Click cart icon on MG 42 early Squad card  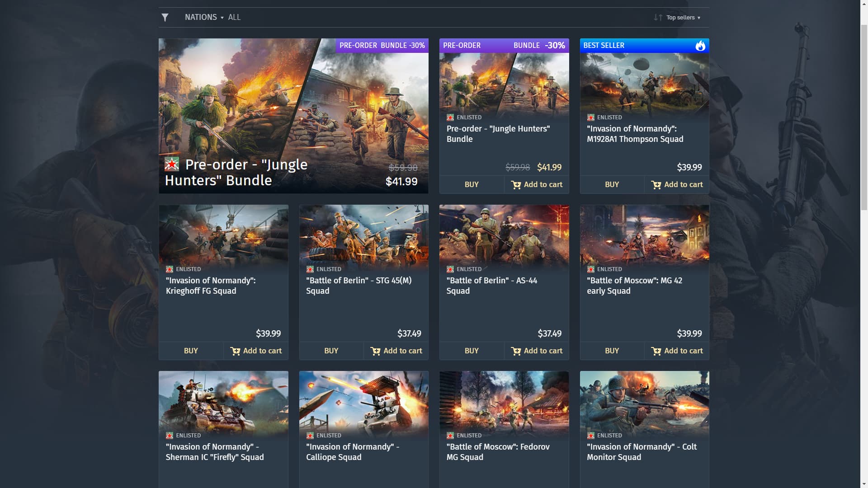coord(656,351)
